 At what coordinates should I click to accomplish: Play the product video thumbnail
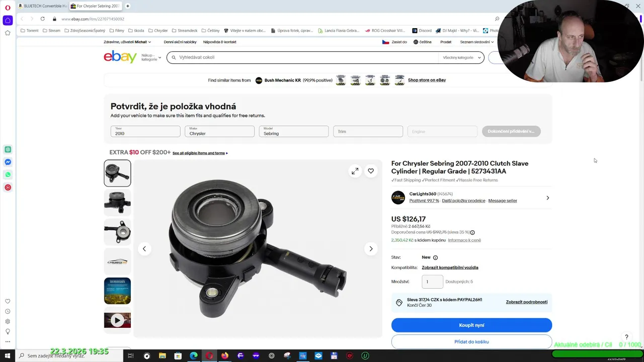(x=117, y=320)
